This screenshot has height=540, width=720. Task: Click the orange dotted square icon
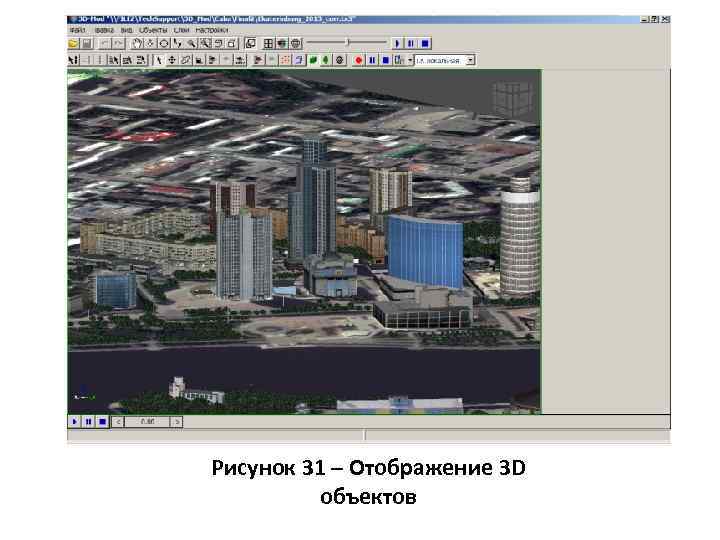pyautogui.click(x=285, y=60)
